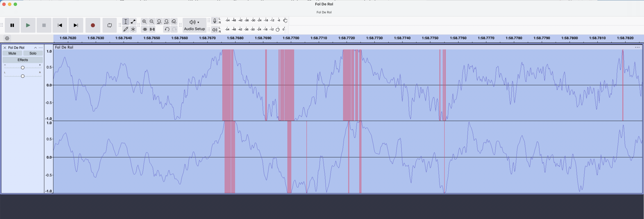Toggle Mute on Fol De Rol track
This screenshot has width=644, height=219.
(x=12, y=53)
